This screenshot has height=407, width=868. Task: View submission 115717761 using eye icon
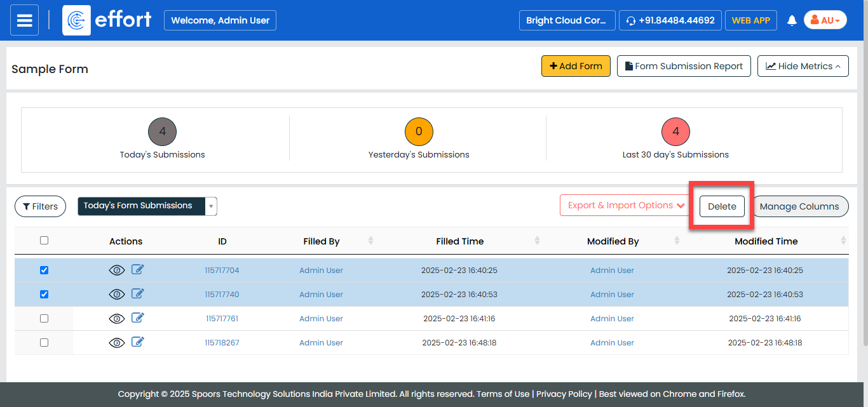pos(117,319)
